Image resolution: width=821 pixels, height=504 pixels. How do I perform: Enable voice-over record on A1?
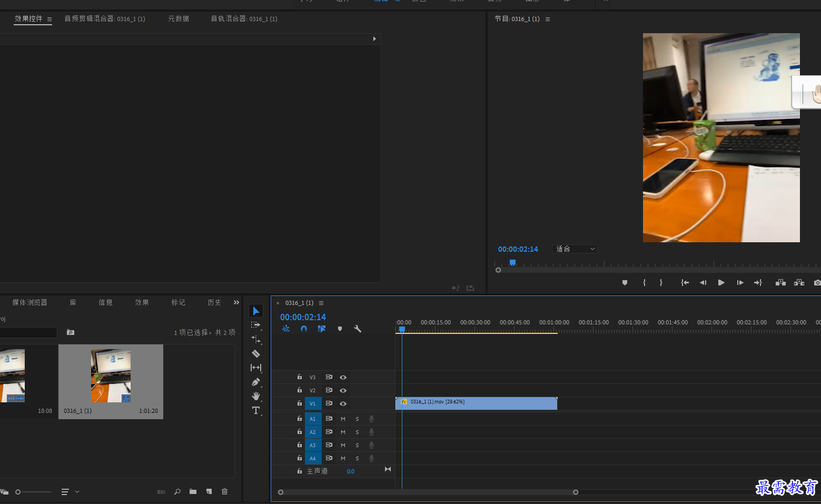[x=371, y=419]
